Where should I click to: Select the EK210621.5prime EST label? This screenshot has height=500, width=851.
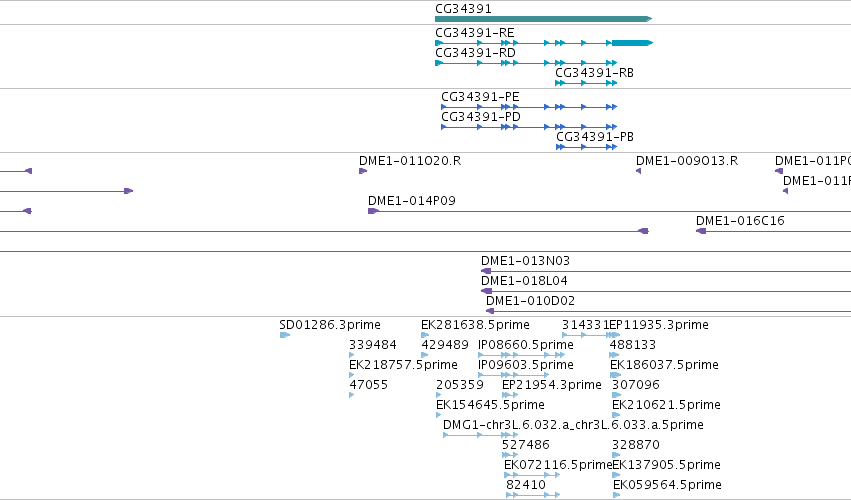pos(666,406)
